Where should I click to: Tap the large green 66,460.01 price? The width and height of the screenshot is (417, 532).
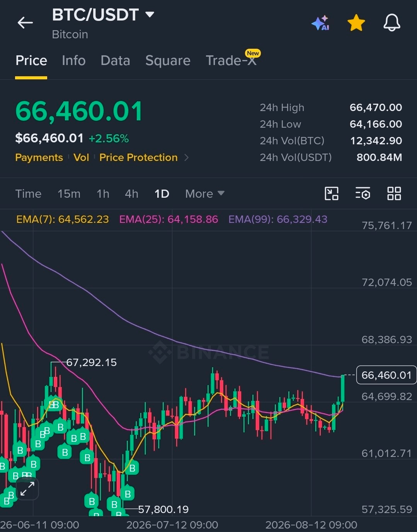click(79, 111)
